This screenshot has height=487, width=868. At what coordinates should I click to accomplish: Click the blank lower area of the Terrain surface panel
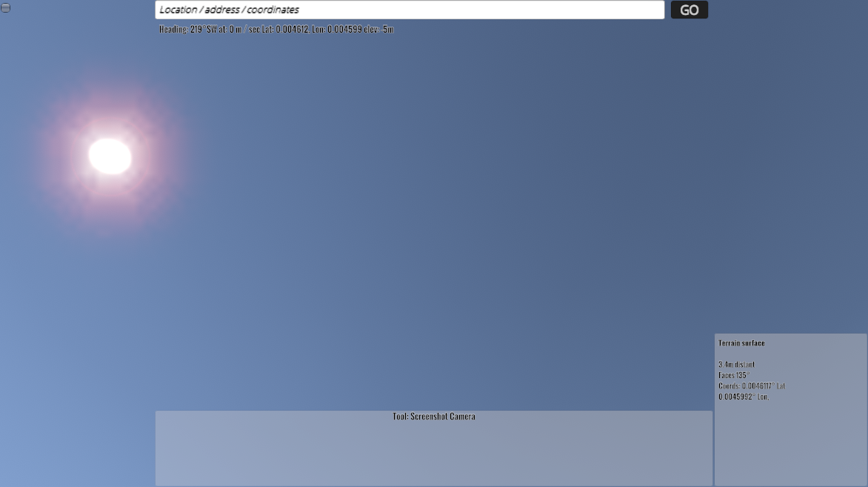(790, 448)
